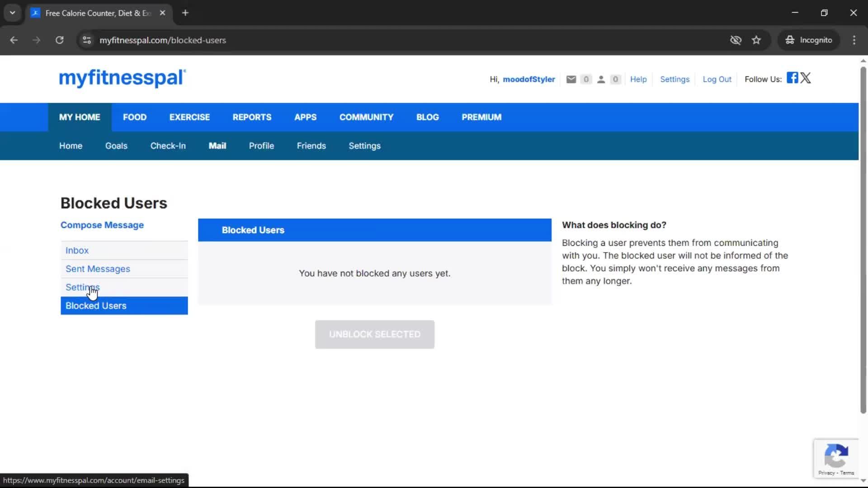The image size is (868, 488).
Task: Click Log Out
Action: point(717,80)
